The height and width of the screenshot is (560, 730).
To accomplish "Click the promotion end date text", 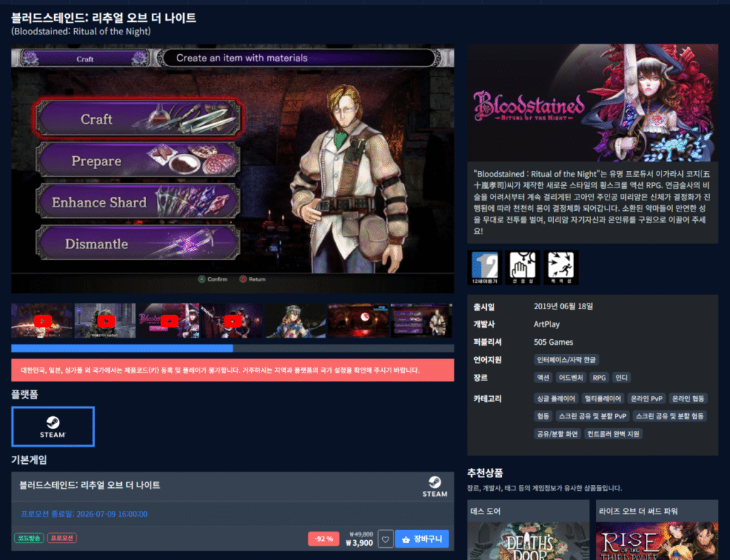I will click(84, 514).
